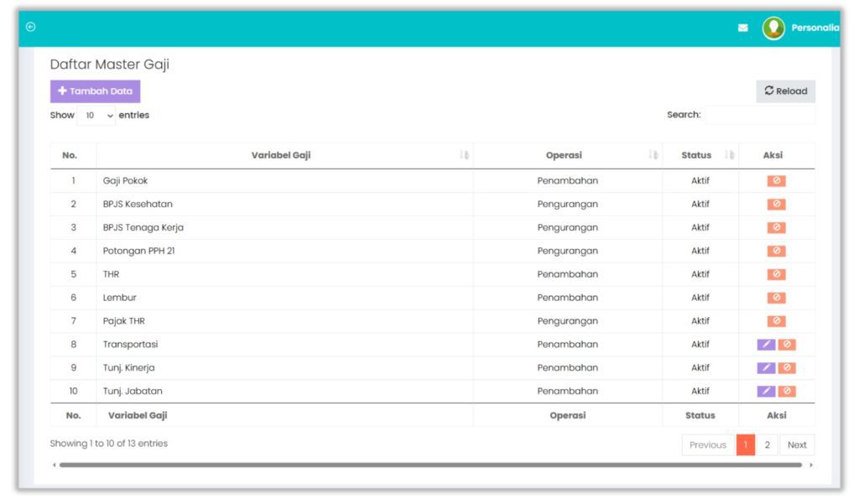Go to page 2 of entries
This screenshot has width=859, height=504.
point(767,445)
